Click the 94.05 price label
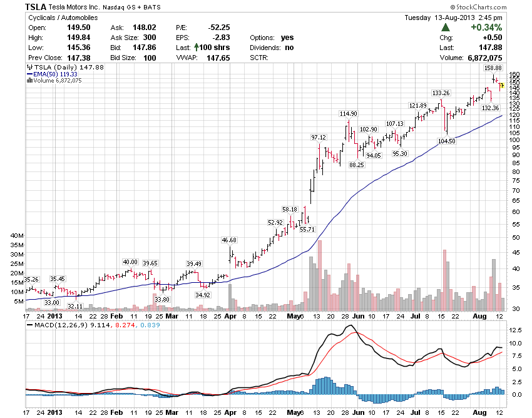 (374, 155)
